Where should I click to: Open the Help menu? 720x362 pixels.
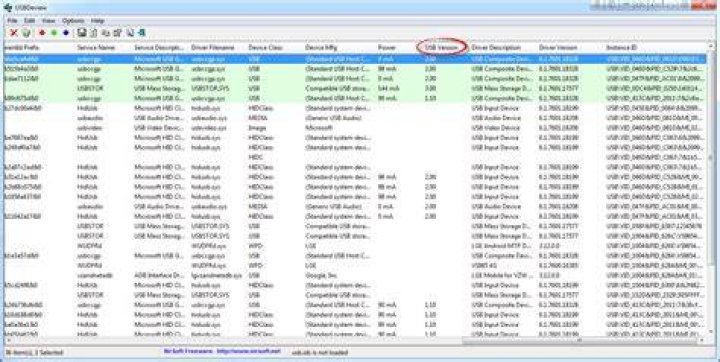pos(97,21)
